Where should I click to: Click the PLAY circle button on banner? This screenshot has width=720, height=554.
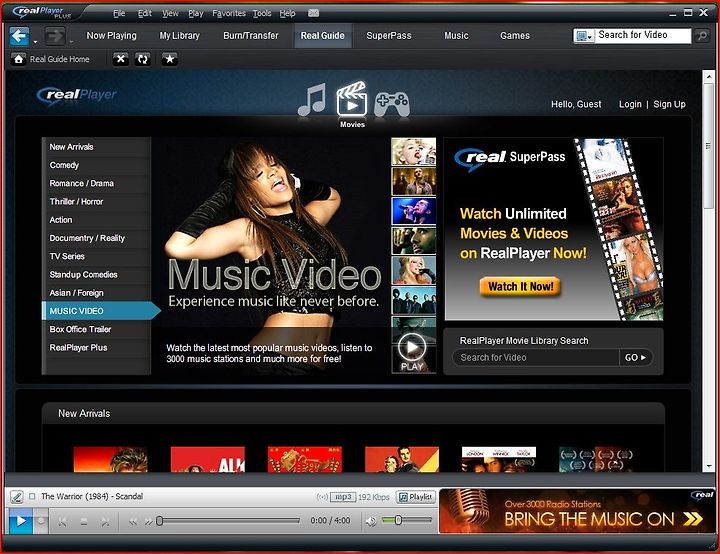point(412,347)
